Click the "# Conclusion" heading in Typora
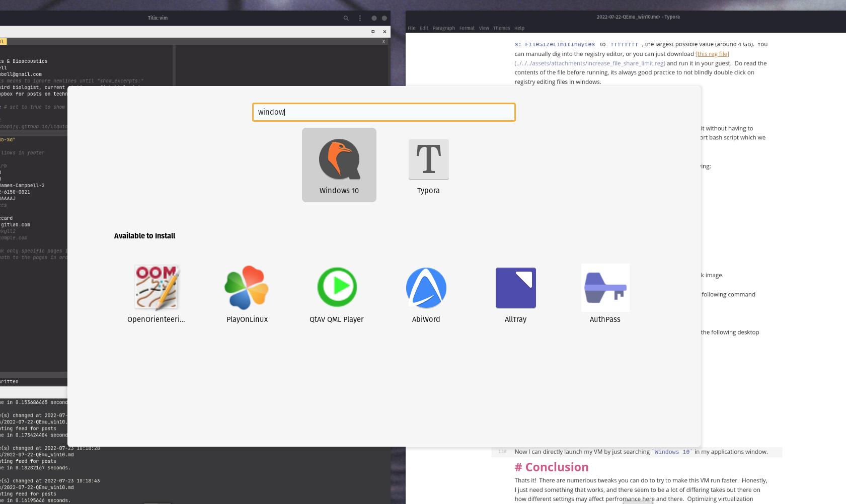 coord(552,467)
